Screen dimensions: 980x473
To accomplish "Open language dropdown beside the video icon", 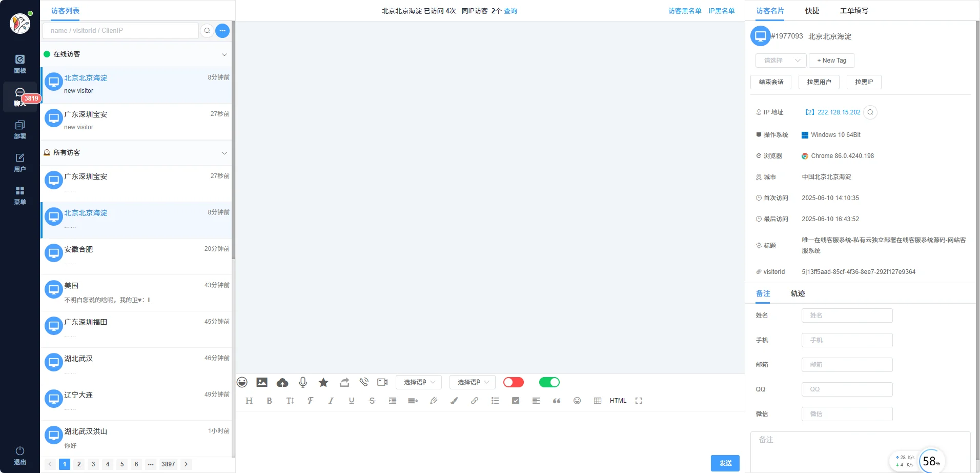I will 420,382.
